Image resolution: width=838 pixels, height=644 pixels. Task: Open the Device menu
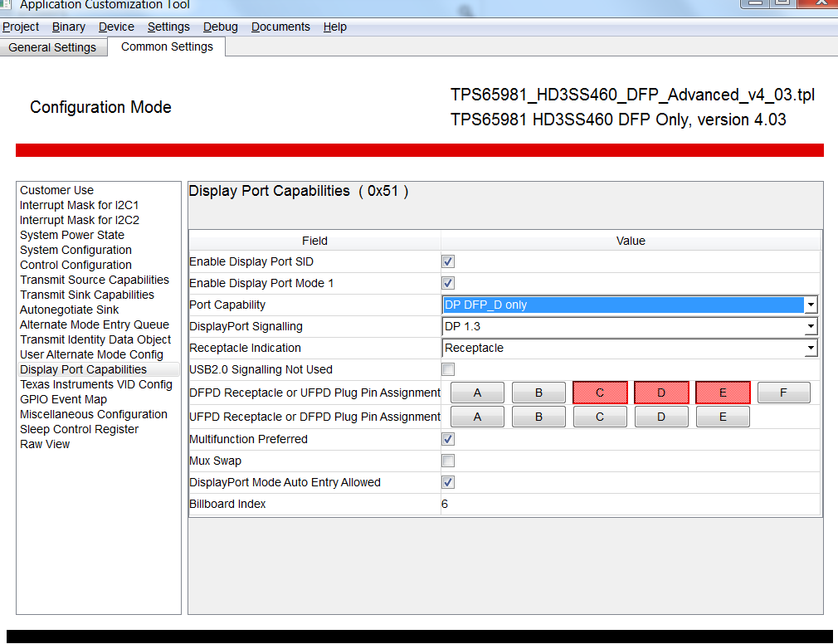coord(116,27)
